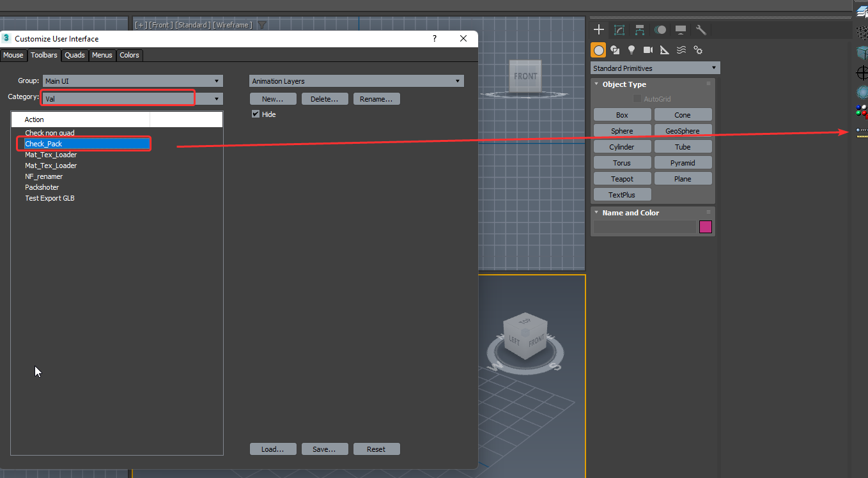The height and width of the screenshot is (478, 868).
Task: Choose the GeoSphere object type
Action: click(x=683, y=131)
